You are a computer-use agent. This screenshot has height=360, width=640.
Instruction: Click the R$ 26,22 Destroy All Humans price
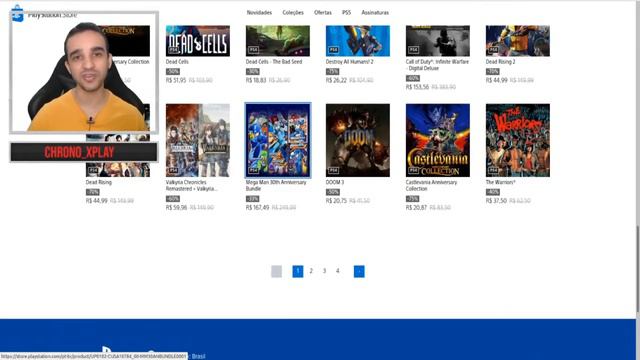point(336,80)
